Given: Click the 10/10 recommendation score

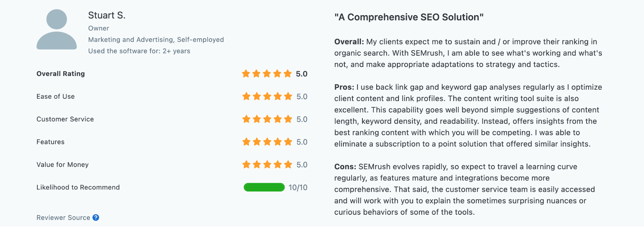Looking at the screenshot, I should coord(298,187).
